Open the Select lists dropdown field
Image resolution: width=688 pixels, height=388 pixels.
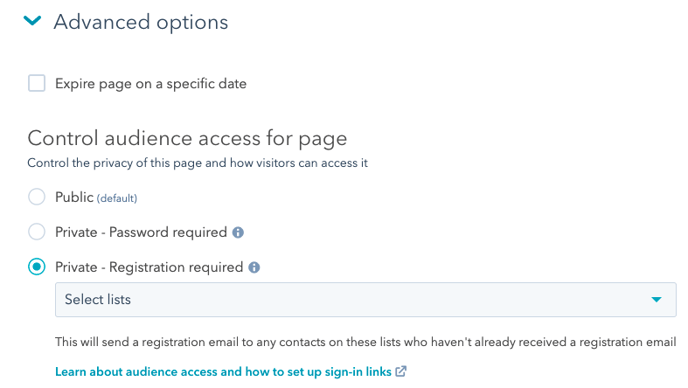pos(366,299)
